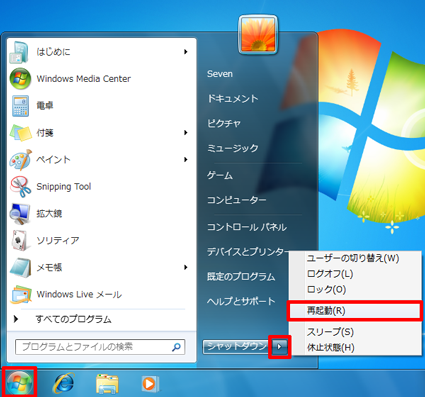Open the Seven user folder link
The height and width of the screenshot is (397, 425).
tap(220, 74)
